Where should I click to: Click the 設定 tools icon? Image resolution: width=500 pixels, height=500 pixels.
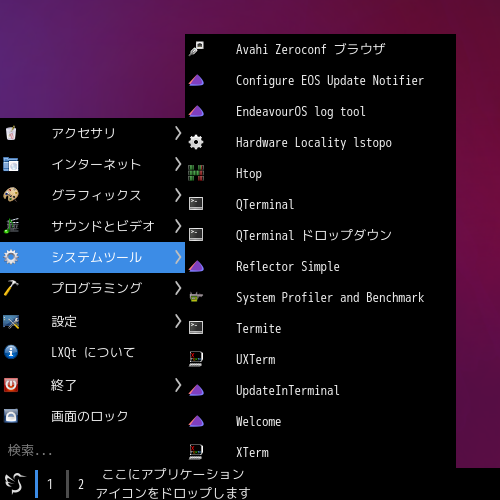tap(11, 322)
